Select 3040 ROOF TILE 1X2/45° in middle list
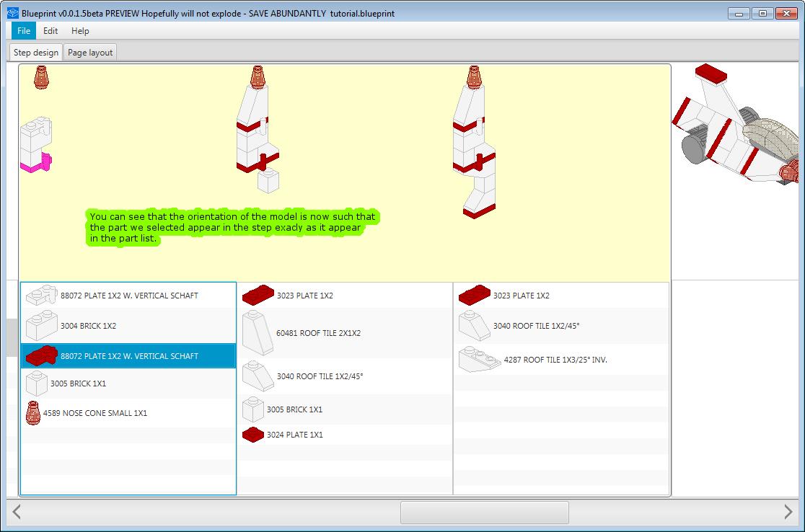The image size is (805, 532). (x=320, y=376)
